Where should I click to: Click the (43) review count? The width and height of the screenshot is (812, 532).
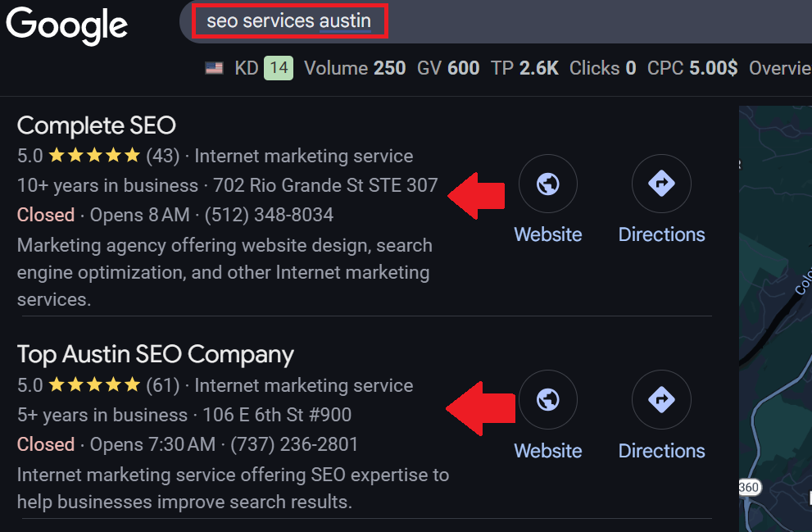(162, 156)
